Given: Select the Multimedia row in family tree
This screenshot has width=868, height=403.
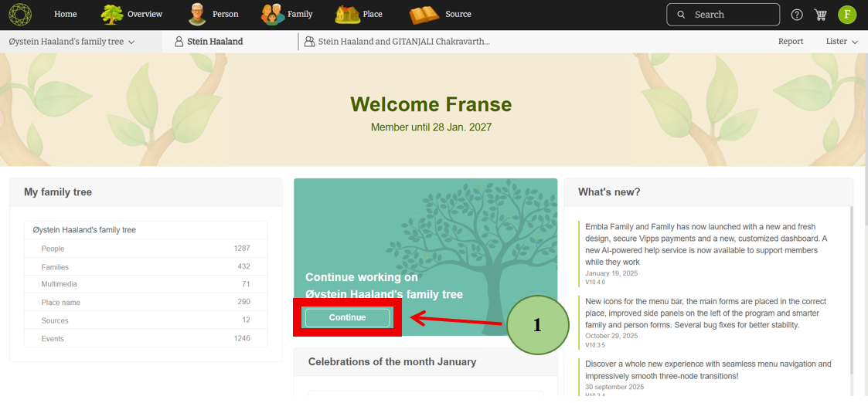Looking at the screenshot, I should (145, 284).
